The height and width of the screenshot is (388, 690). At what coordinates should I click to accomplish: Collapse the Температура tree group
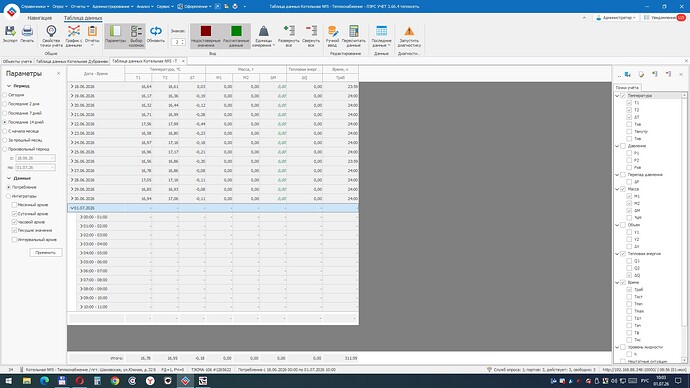point(617,95)
